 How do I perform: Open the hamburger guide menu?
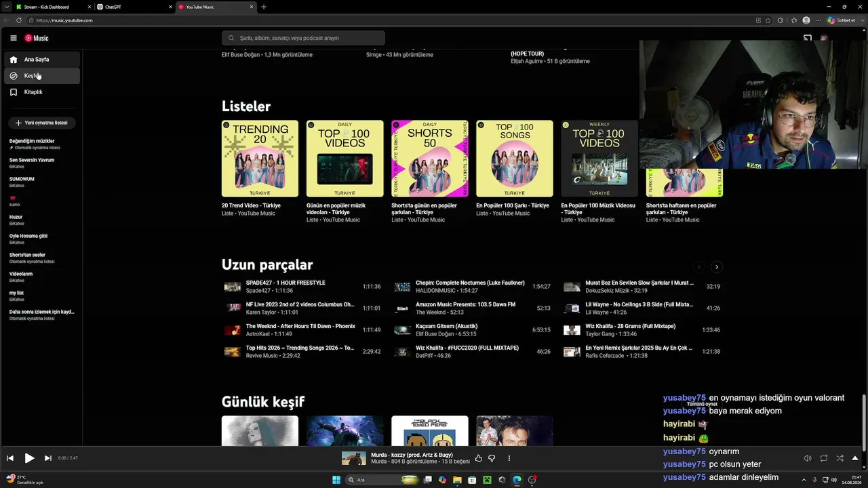click(13, 38)
